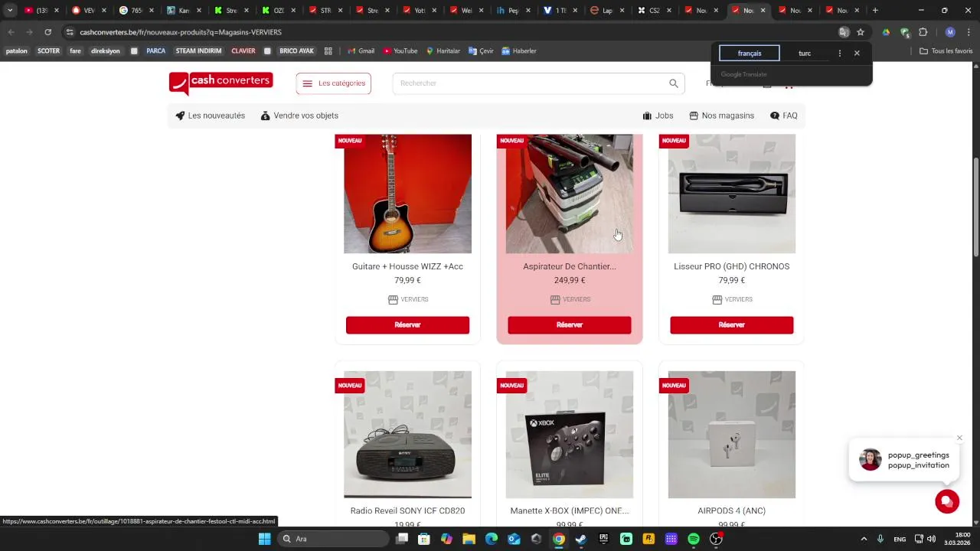
Task: Click the page vertical scrollbar
Action: coord(976,207)
